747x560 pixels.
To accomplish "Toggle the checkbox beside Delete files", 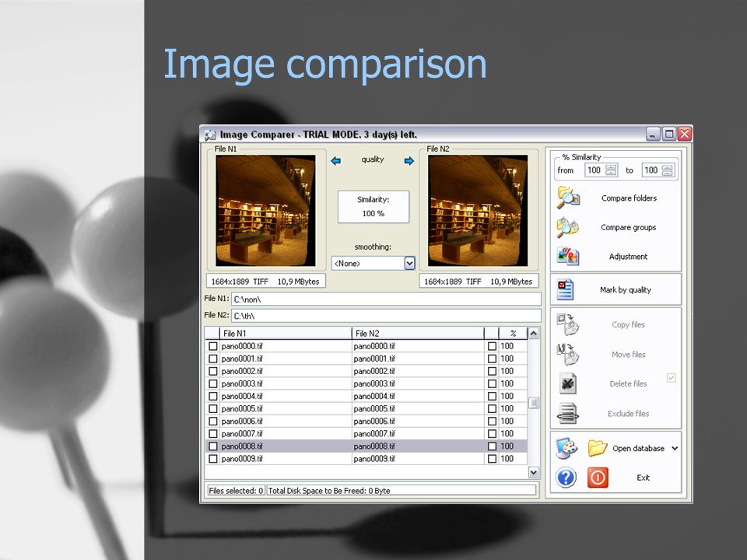I will point(672,378).
